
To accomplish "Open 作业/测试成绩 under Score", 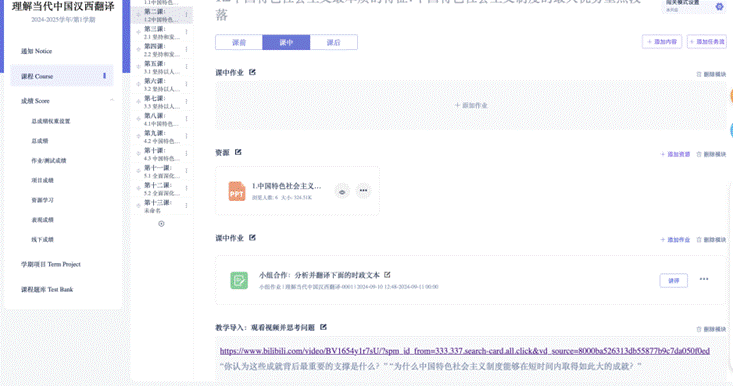I will tap(49, 161).
